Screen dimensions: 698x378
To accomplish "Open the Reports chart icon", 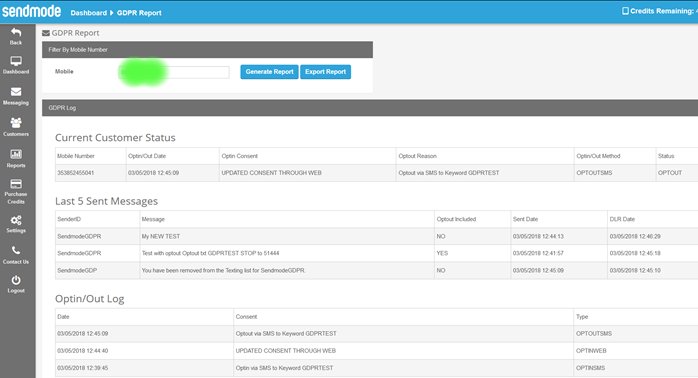I will 16,154.
